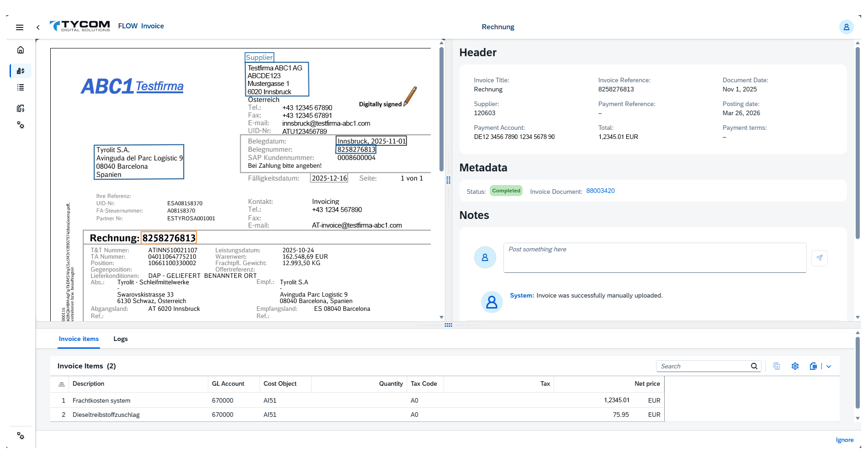Viewport: 868px width, 463px height.
Task: Export invoice items using the spreadsheet icon
Action: [x=813, y=366]
